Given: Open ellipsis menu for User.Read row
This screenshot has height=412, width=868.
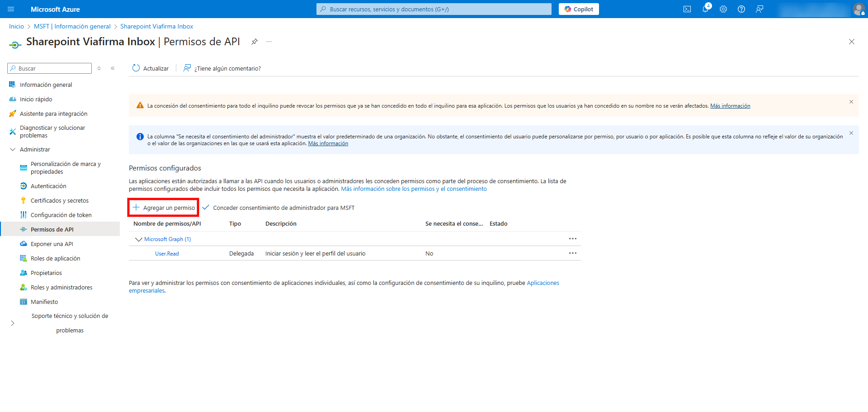Looking at the screenshot, I should click(x=573, y=253).
